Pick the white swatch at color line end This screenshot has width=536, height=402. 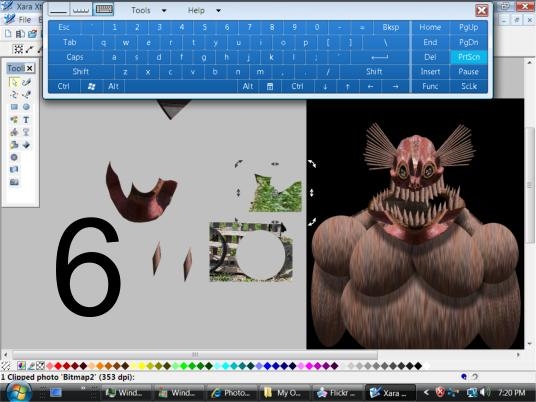[427, 366]
